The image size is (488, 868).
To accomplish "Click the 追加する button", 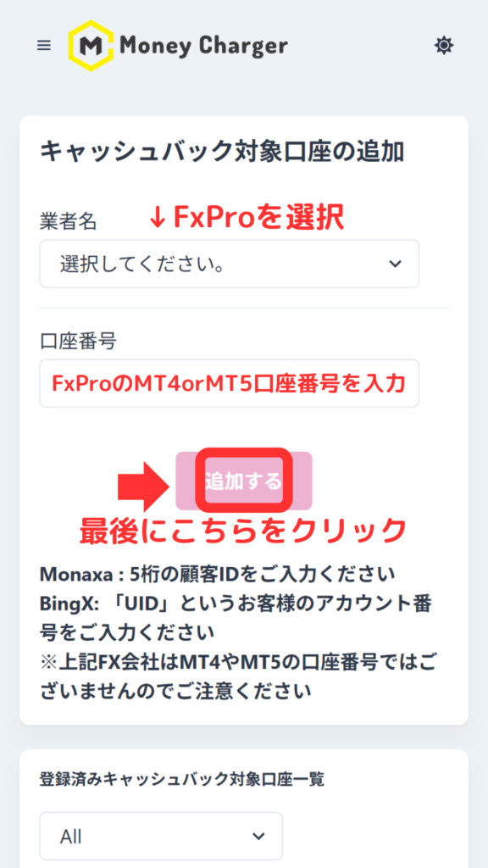I will 244,481.
